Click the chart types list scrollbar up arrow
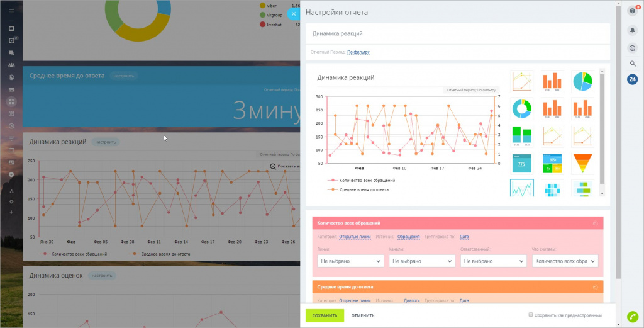 (x=602, y=71)
